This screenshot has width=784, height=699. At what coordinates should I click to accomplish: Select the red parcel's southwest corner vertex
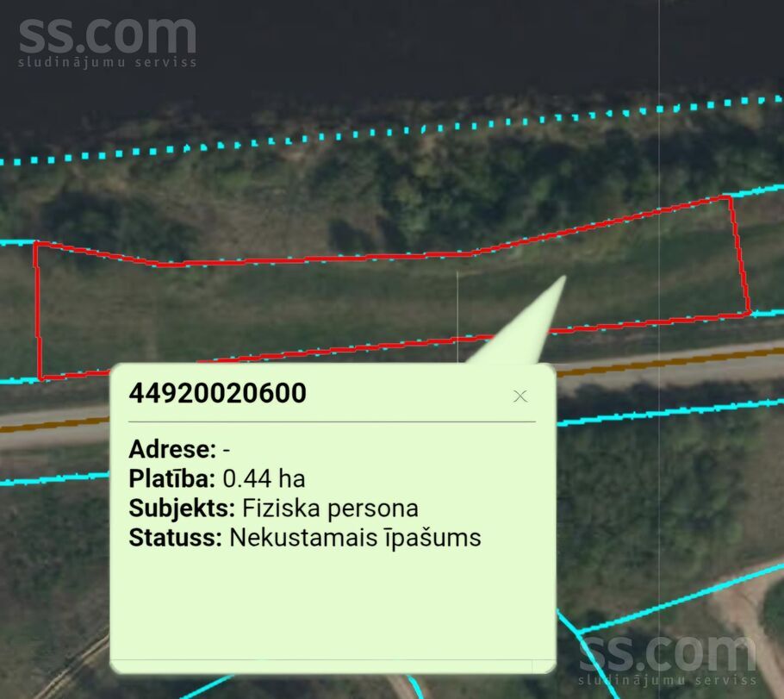coord(40,378)
